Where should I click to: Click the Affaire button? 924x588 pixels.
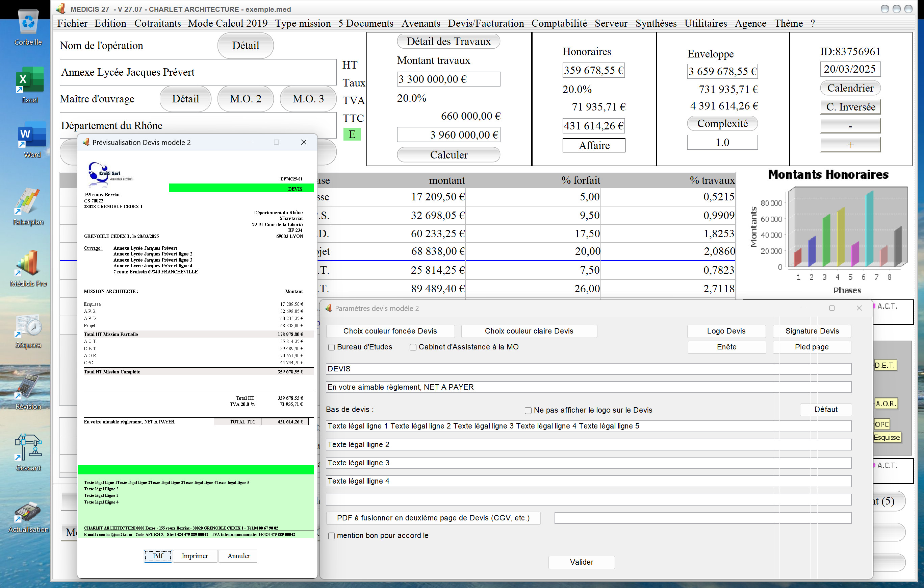[594, 146]
